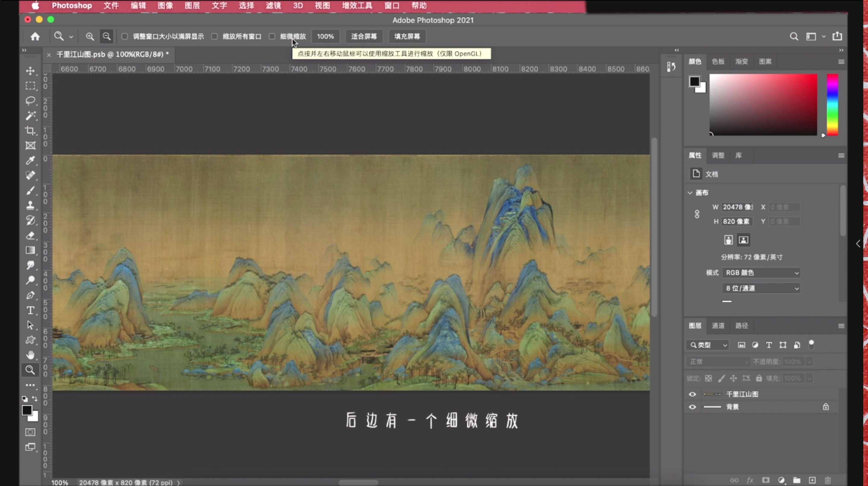Select the Move tool
Viewport: 868px width, 486px height.
[30, 71]
